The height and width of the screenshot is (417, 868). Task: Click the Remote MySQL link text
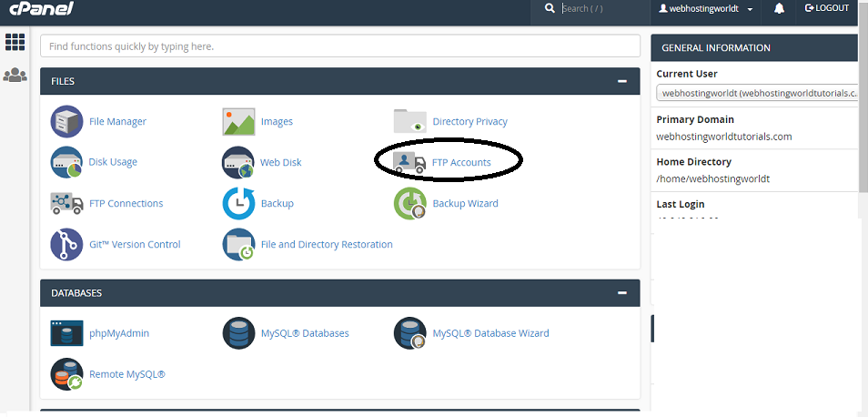click(127, 374)
